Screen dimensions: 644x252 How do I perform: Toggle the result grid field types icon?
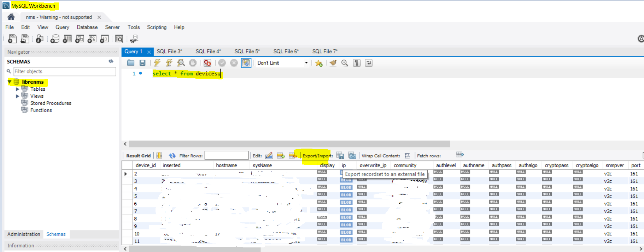pos(159,156)
